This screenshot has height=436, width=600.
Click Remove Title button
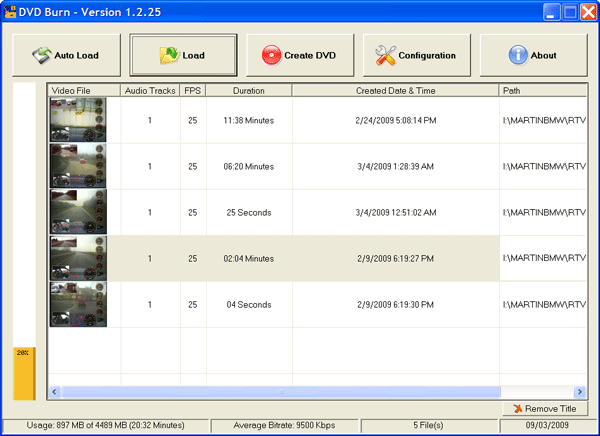[543, 409]
